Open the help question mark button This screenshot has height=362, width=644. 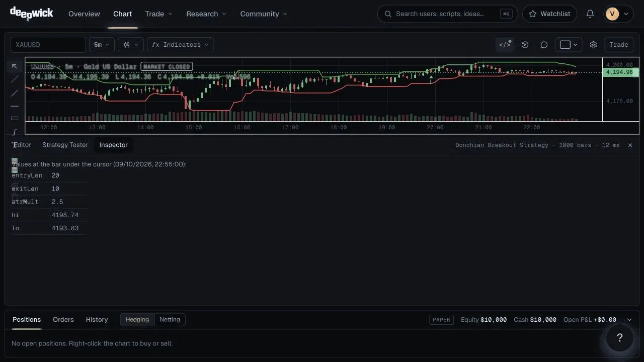click(620, 338)
